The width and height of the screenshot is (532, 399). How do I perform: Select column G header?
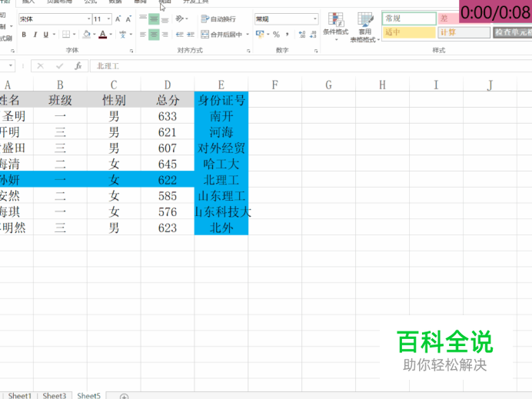click(x=329, y=85)
